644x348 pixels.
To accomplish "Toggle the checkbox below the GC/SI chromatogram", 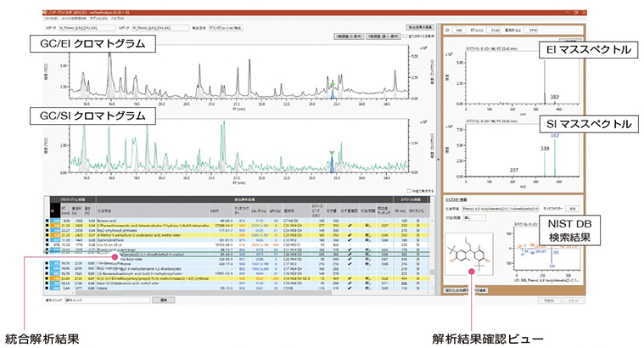I will (x=409, y=191).
